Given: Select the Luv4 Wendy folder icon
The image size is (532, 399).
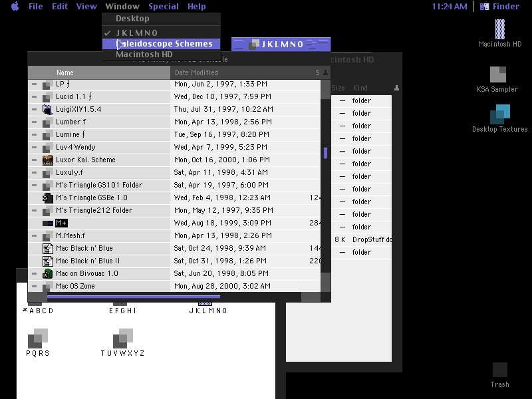Looking at the screenshot, I should click(47, 148).
